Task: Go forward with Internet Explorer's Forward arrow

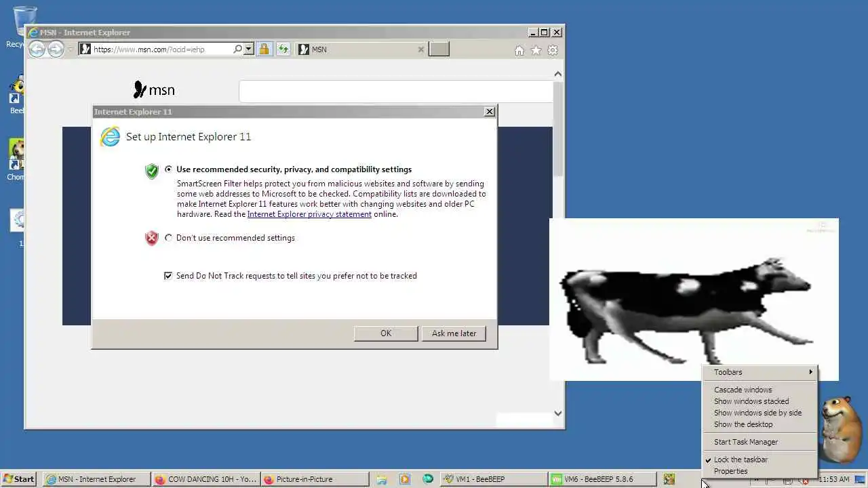Action: click(x=56, y=49)
